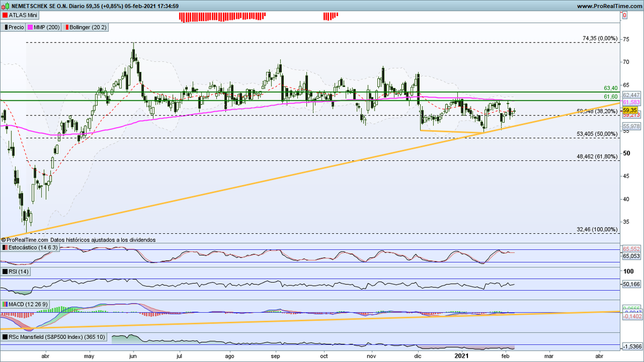Click the Estocástico legend color icon

coord(4,248)
